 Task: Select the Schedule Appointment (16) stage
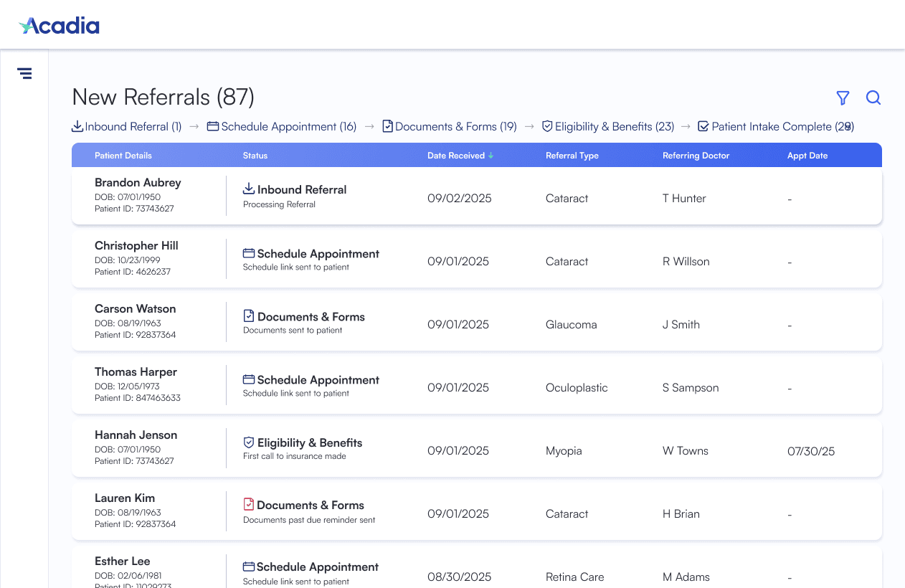click(x=282, y=127)
